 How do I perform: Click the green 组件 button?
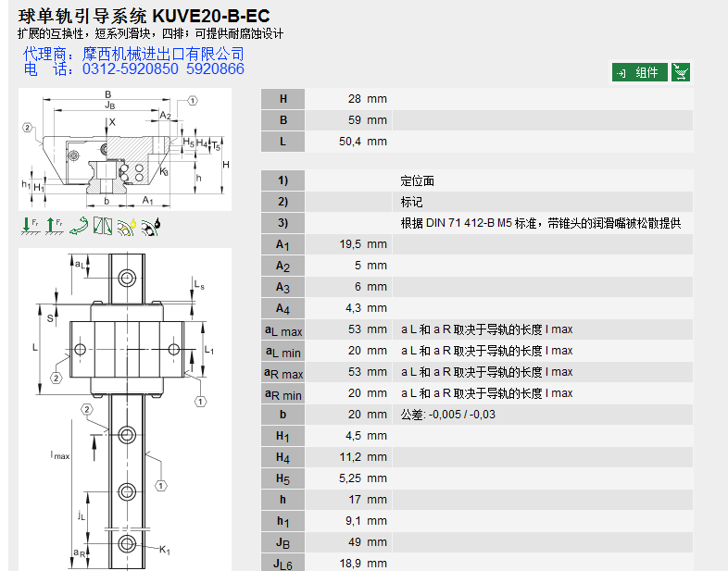pos(639,72)
